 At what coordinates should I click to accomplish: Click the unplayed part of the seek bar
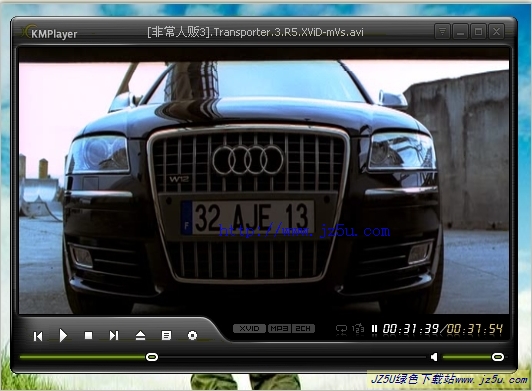click(292, 357)
